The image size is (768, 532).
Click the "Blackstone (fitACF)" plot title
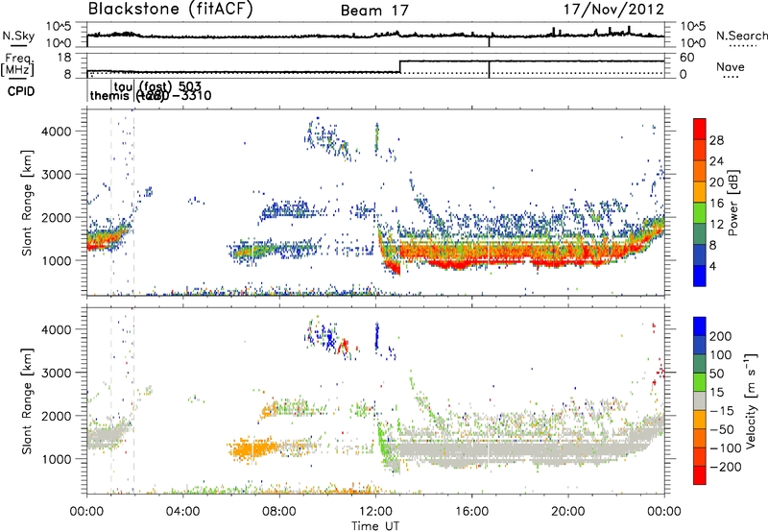(171, 9)
